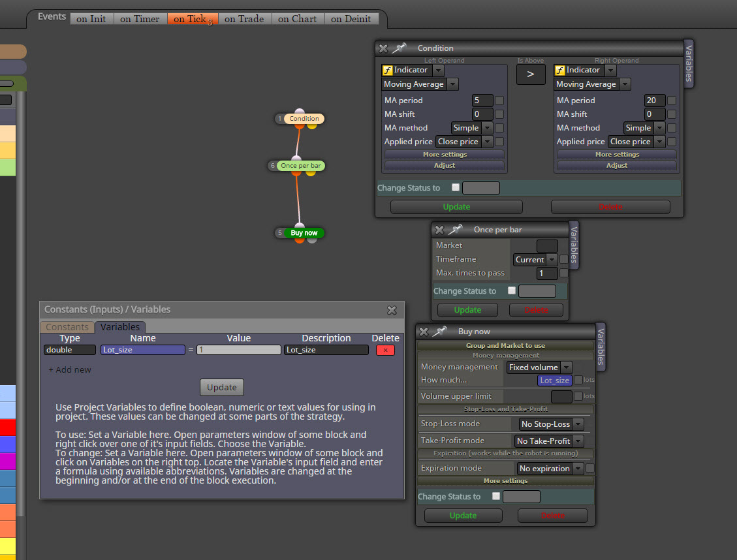Pin the Once per bar panel
This screenshot has width=737, height=560.
[455, 230]
